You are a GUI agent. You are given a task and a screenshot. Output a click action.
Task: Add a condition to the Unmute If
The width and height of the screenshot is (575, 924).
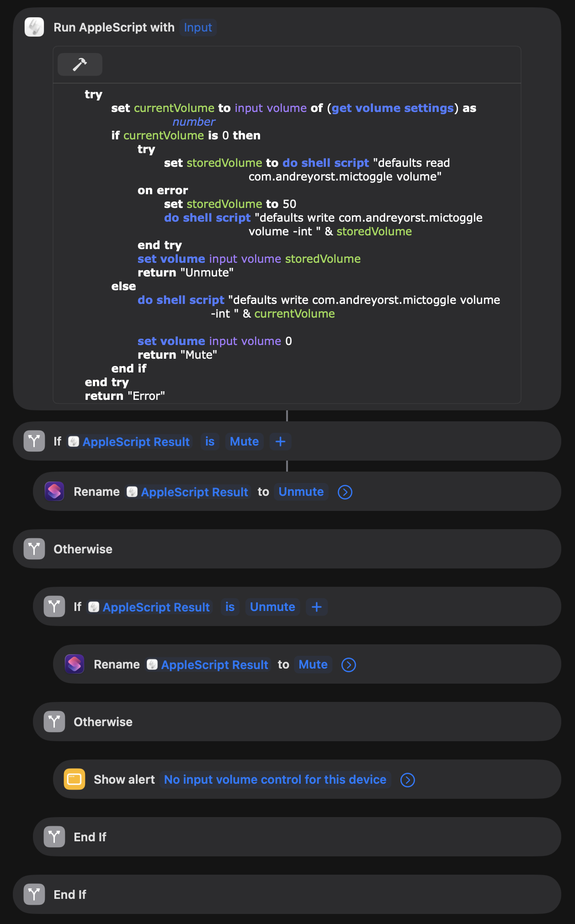(316, 607)
